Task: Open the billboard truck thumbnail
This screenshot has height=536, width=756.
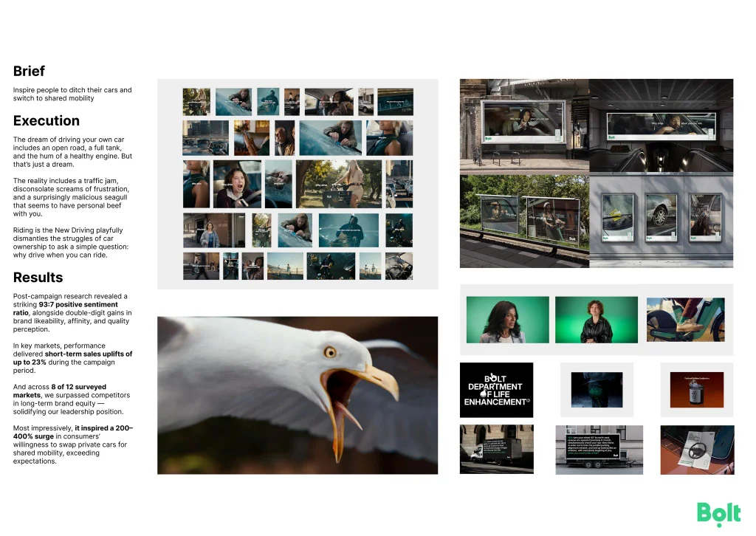Action: coord(496,450)
